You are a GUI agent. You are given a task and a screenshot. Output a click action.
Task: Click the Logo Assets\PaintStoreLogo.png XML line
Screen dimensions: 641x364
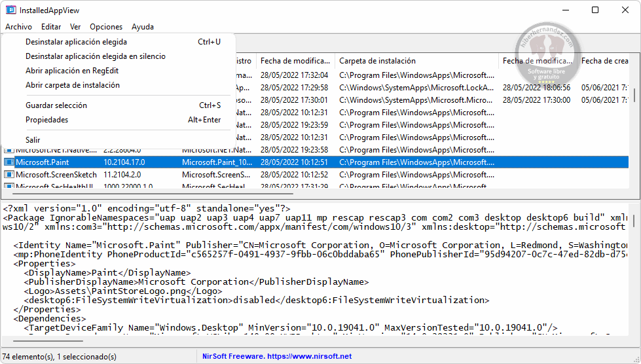(123, 291)
